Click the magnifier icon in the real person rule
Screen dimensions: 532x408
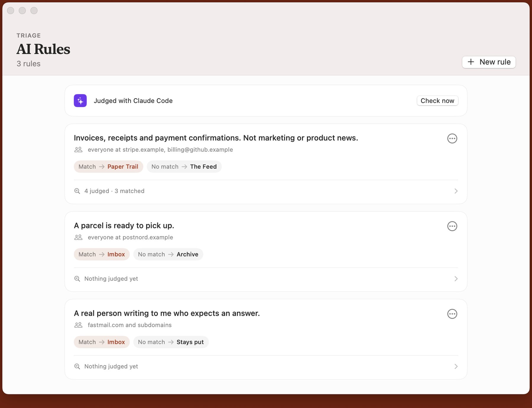[x=77, y=366]
